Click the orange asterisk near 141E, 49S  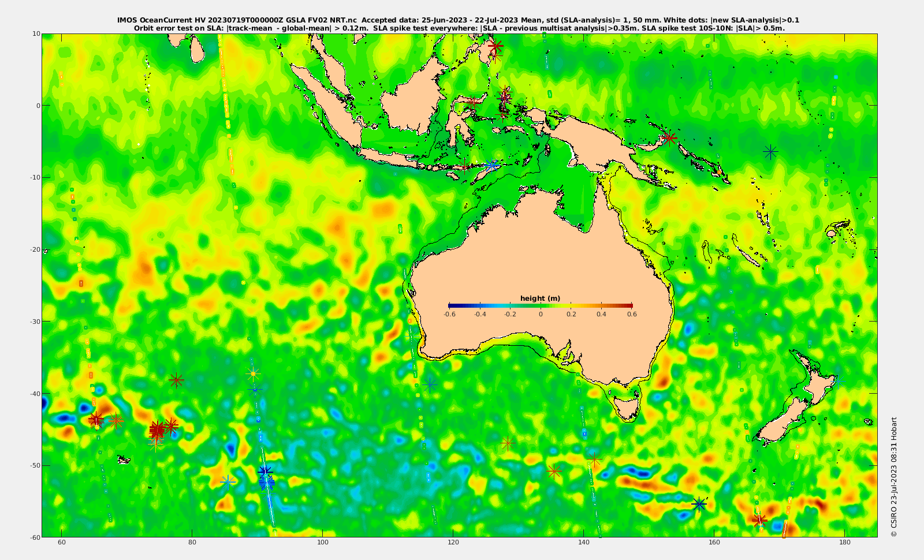point(594,460)
